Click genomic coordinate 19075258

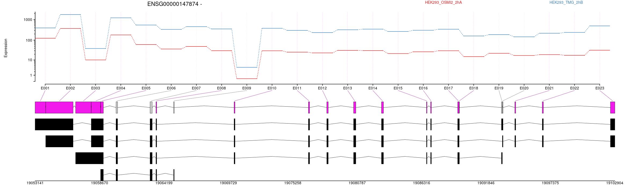293,183
